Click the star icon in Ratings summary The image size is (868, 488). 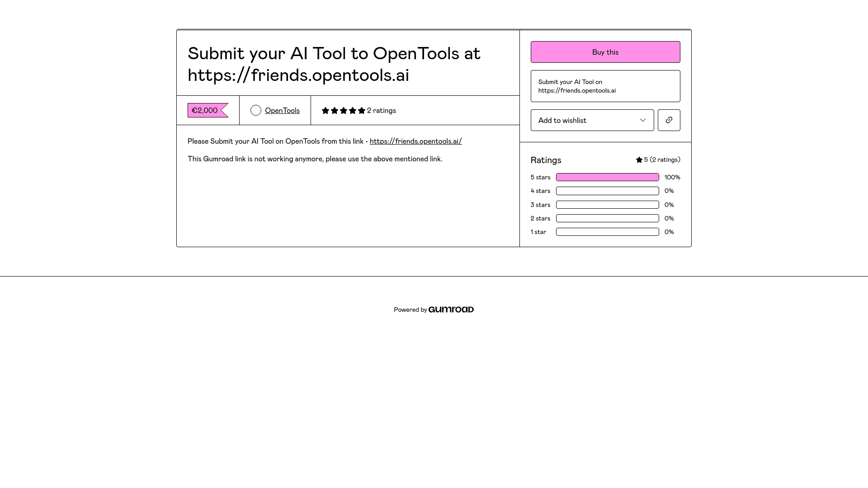(639, 160)
